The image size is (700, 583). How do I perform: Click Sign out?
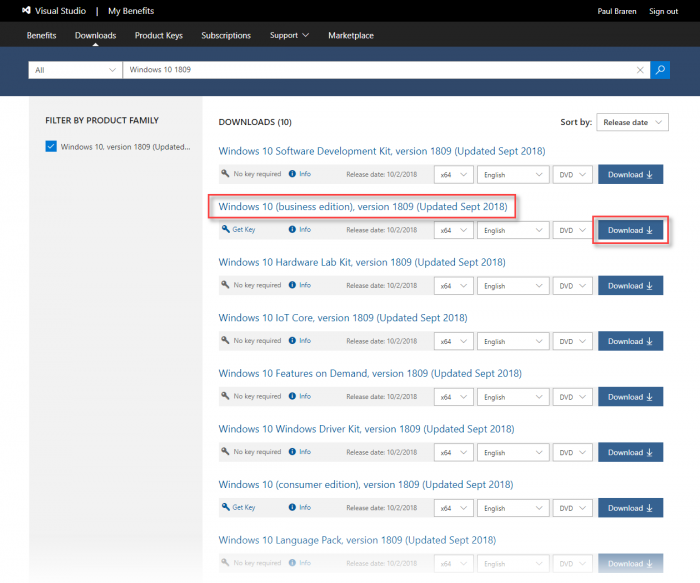663,11
